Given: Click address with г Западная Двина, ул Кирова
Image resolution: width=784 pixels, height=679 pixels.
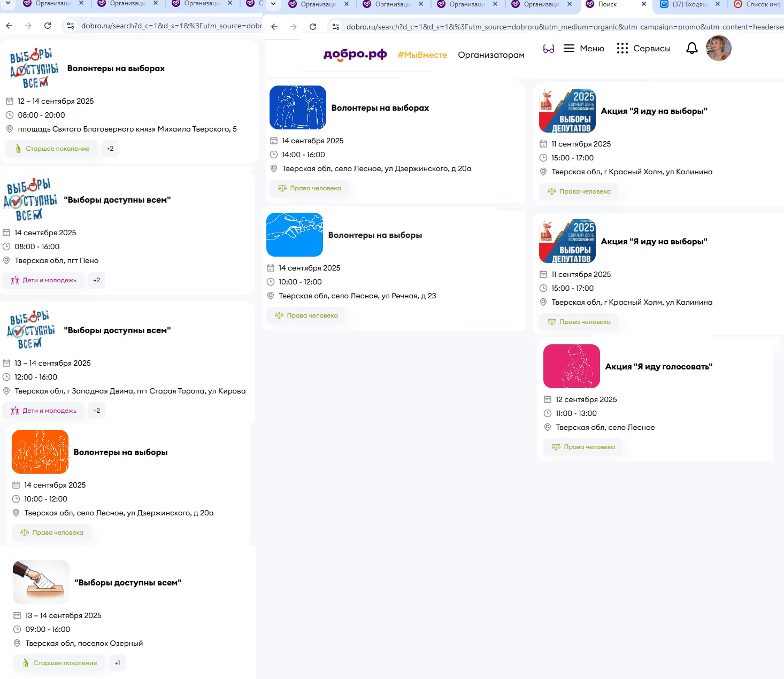Looking at the screenshot, I should click(130, 391).
